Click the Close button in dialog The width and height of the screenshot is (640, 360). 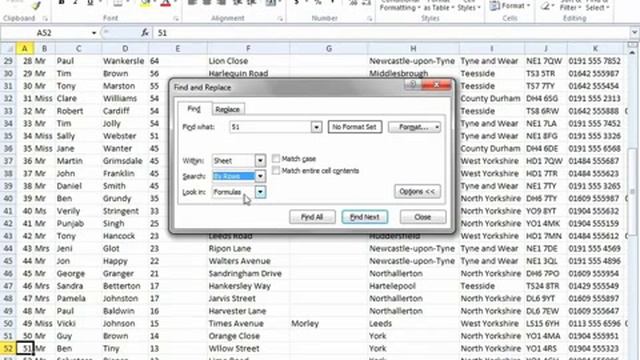coord(422,217)
